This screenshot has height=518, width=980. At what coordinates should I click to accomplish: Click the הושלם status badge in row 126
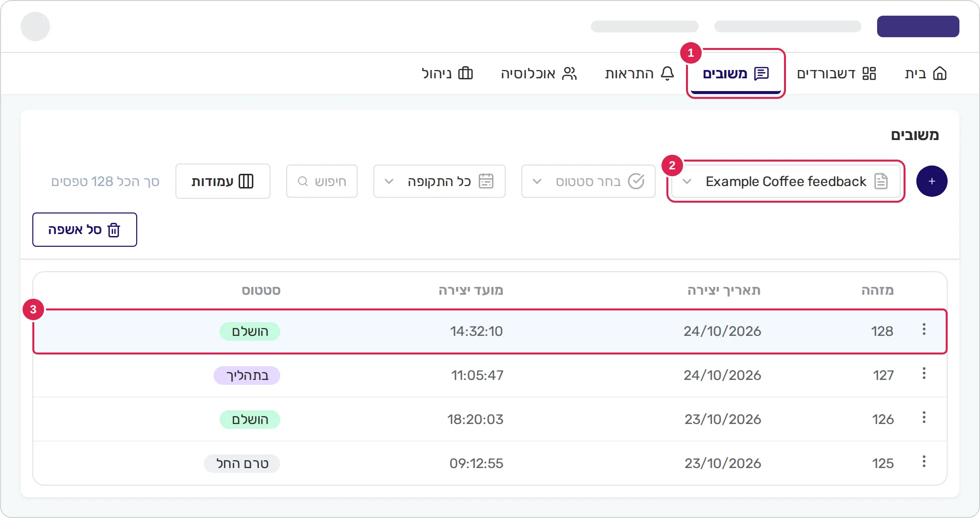[x=250, y=420]
